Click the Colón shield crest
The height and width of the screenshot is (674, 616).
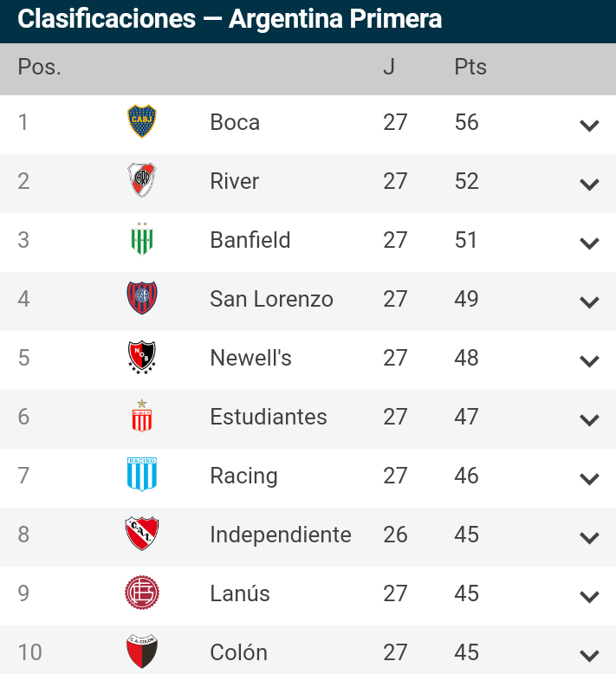click(142, 651)
